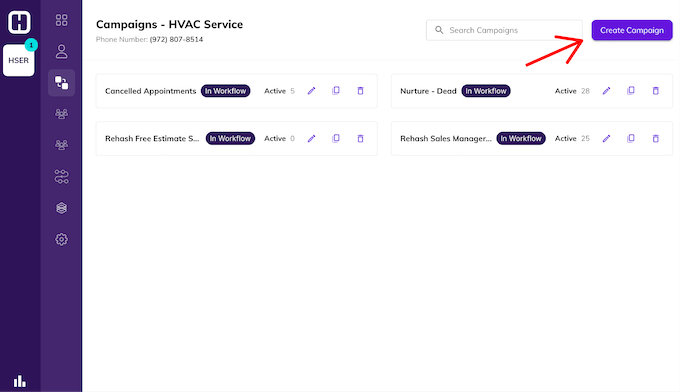Edit the Rehash Free Estimate campaign
Screen dimensions: 680x392
[x=311, y=139]
